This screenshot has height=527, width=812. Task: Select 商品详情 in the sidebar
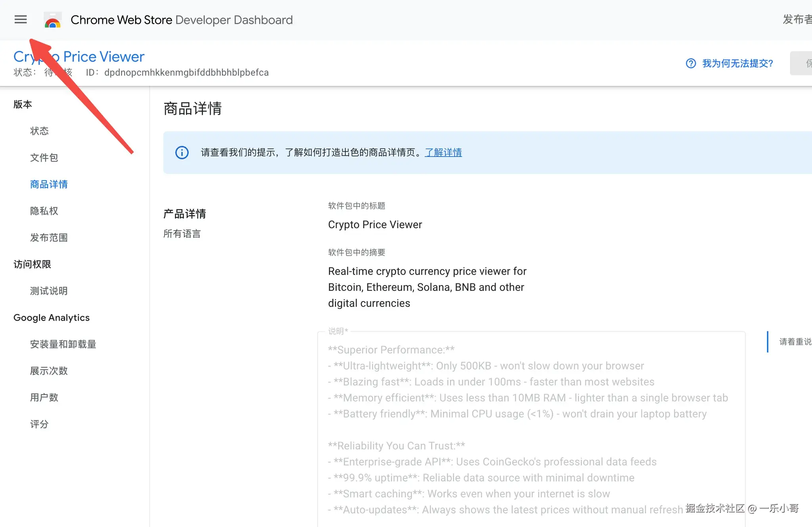tap(49, 184)
